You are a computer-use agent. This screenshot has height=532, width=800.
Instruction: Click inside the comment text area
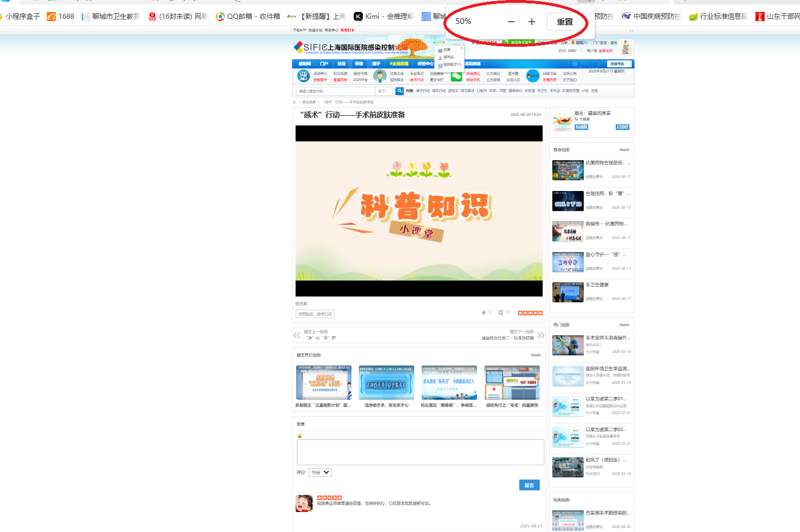420,452
